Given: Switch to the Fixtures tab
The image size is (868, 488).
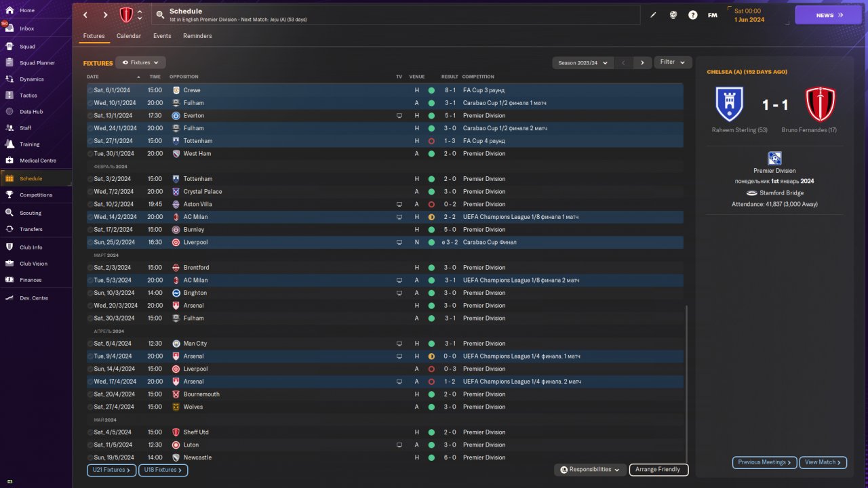Looking at the screenshot, I should pyautogui.click(x=94, y=36).
